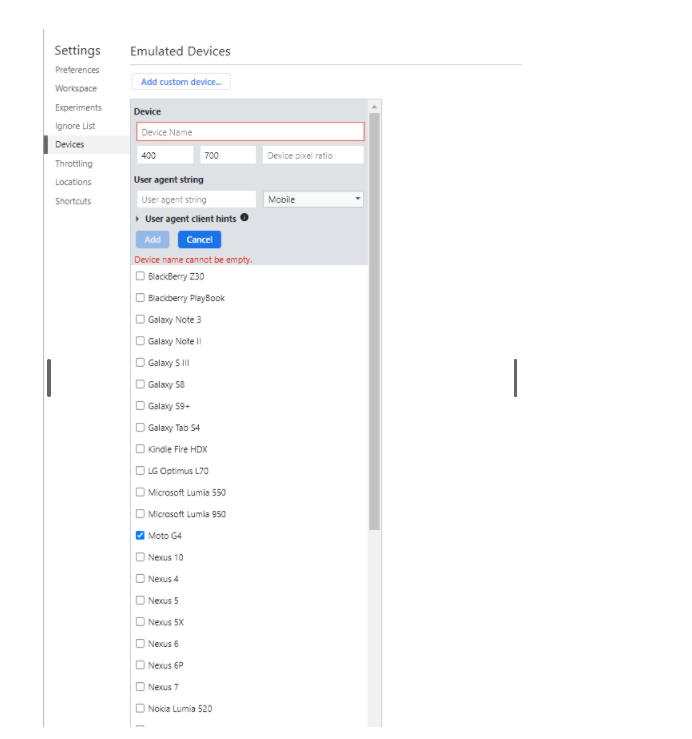Focus the Device Name input field
The width and height of the screenshot is (692, 739).
250,132
